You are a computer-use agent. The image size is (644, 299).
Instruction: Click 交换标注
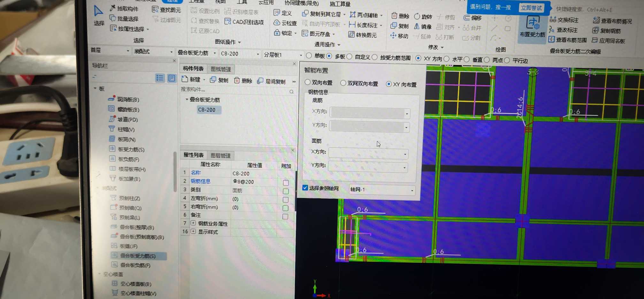click(x=564, y=20)
